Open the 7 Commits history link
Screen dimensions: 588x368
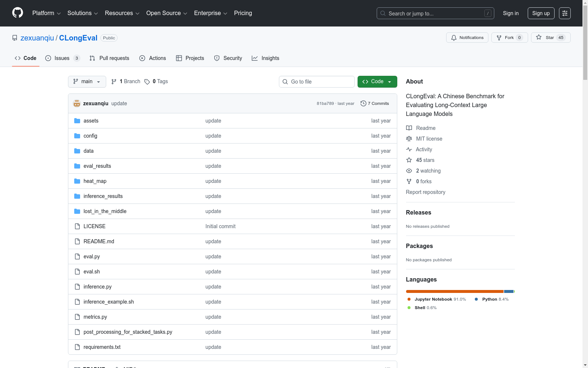pyautogui.click(x=375, y=103)
